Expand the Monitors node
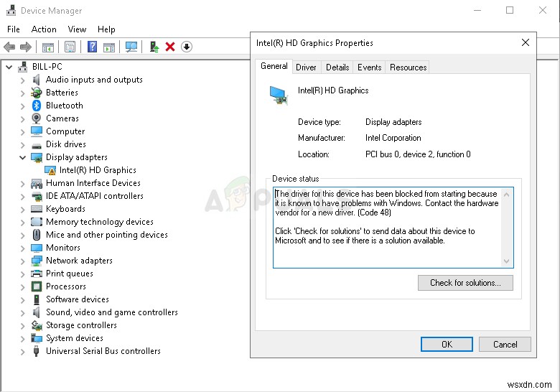 (22, 248)
